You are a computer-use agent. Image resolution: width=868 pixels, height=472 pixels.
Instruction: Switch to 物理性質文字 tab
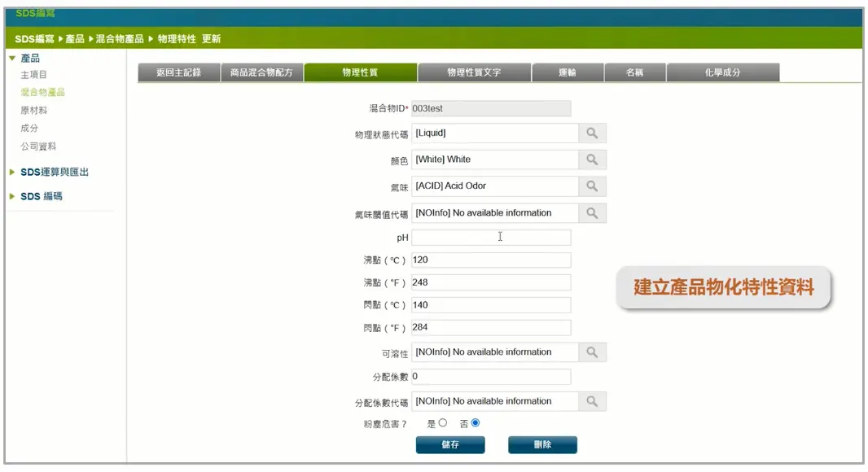tap(474, 72)
